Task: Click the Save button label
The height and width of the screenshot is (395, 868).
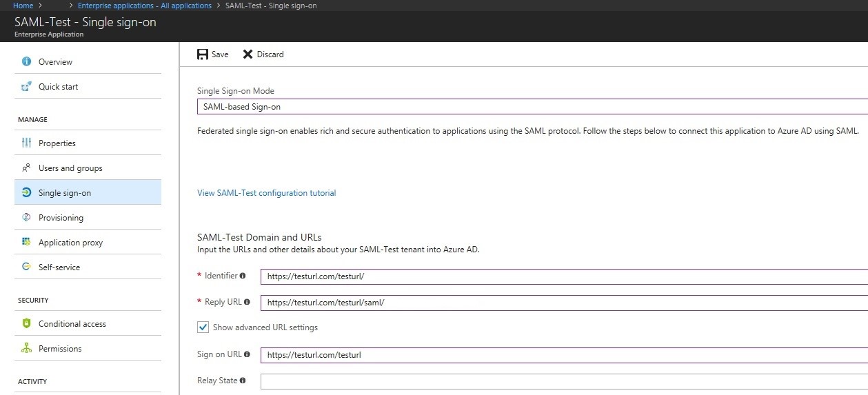Action: tap(220, 54)
